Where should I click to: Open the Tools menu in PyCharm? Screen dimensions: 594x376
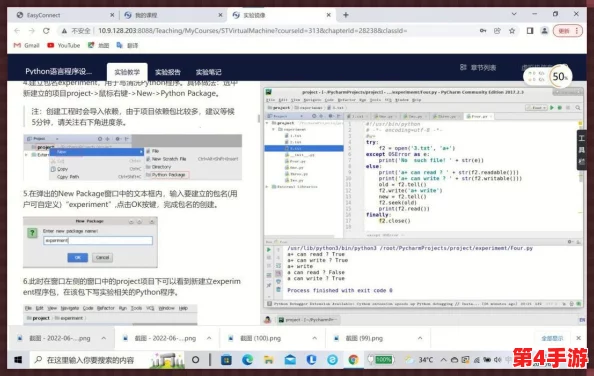tap(375, 100)
